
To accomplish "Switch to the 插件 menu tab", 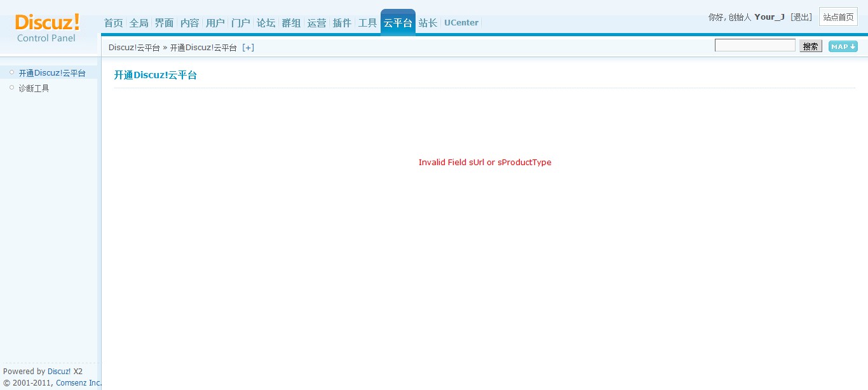I will [x=342, y=23].
